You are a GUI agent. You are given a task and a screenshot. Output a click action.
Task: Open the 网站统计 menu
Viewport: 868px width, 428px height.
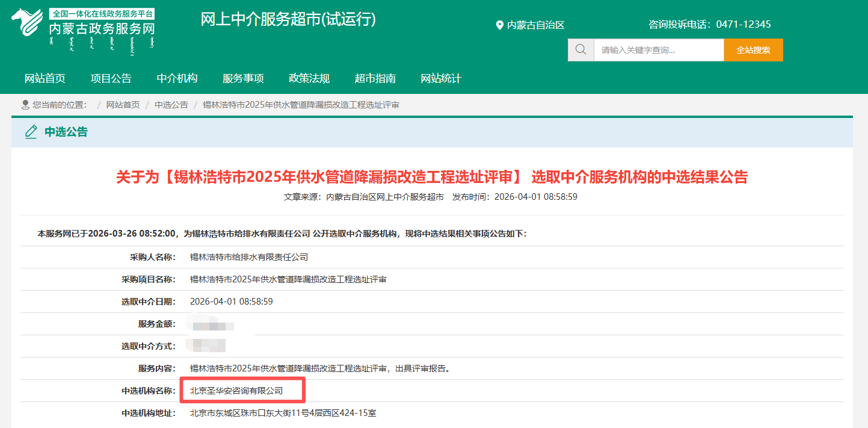[441, 78]
